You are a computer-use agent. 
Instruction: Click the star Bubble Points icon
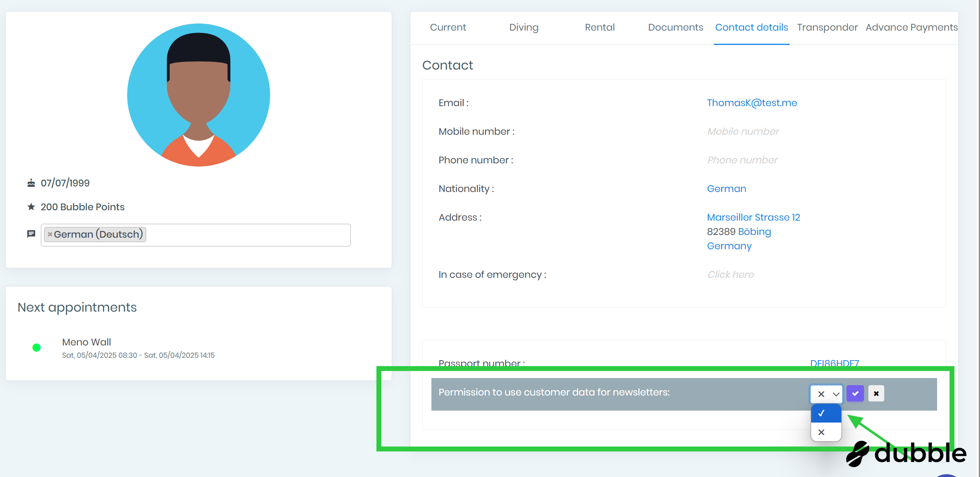31,207
